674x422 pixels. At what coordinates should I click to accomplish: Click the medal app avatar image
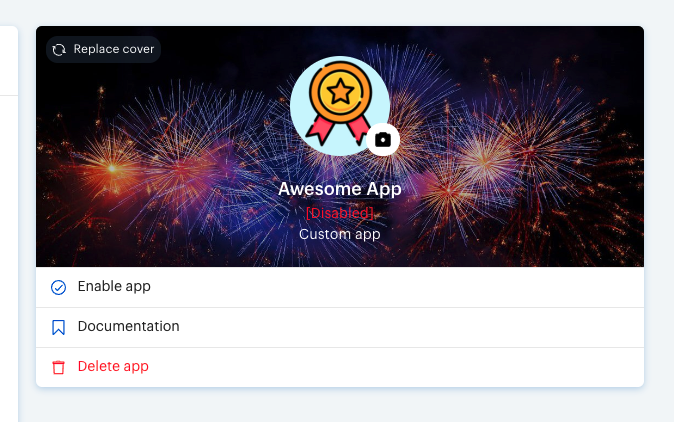point(340,106)
